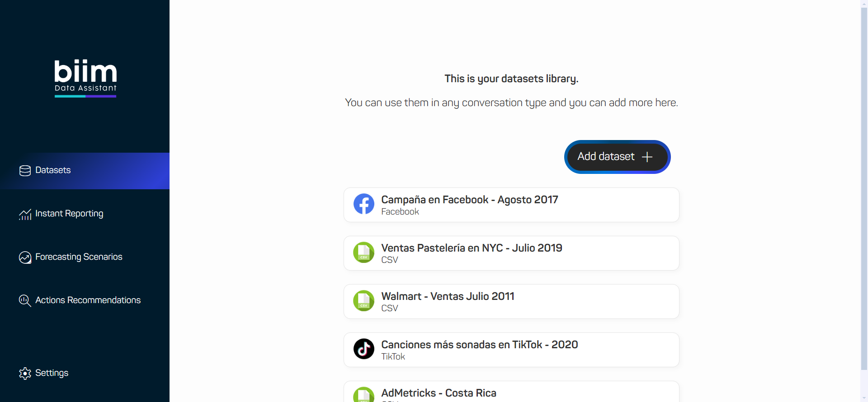This screenshot has height=402, width=868.
Task: Open the Datasets menu item
Action: [x=53, y=170]
